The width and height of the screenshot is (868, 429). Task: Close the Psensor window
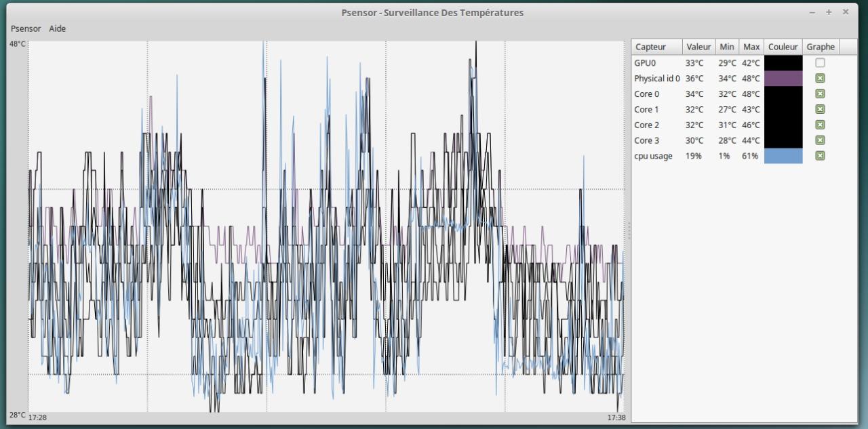[x=846, y=12]
